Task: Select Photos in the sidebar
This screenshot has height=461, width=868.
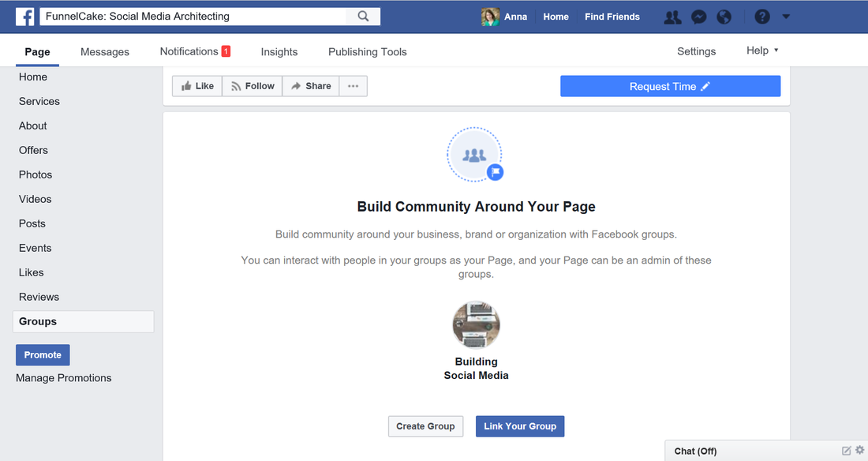Action: click(36, 174)
